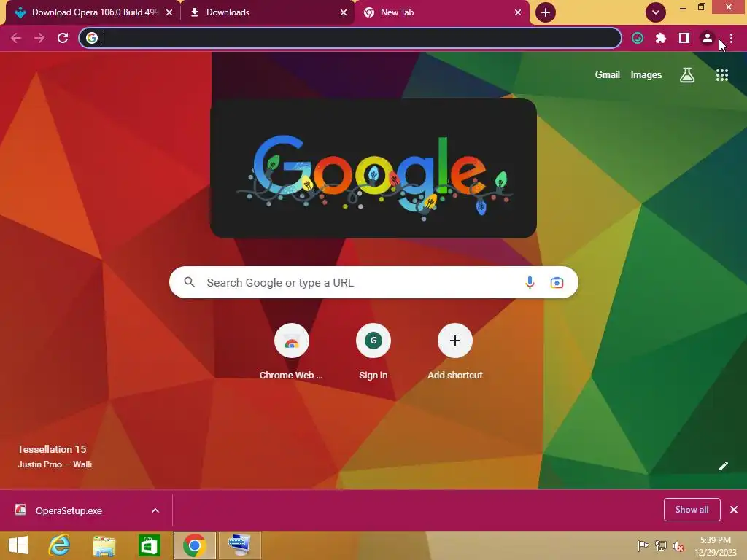Screen dimensions: 747x560
Task: Open the Extensions puzzle piece menu
Action: [661, 38]
